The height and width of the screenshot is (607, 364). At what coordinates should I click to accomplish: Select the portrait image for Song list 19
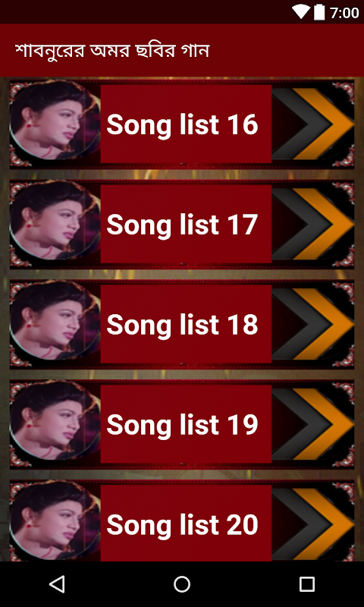pyautogui.click(x=55, y=420)
